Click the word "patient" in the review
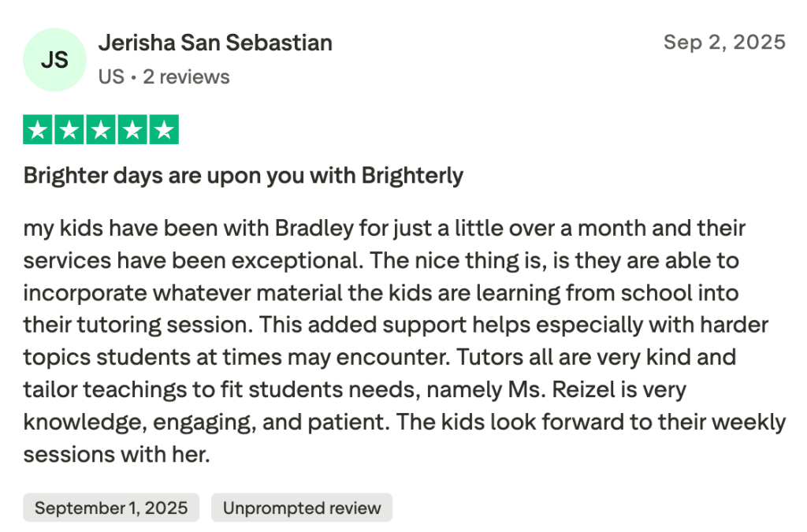 (x=345, y=422)
